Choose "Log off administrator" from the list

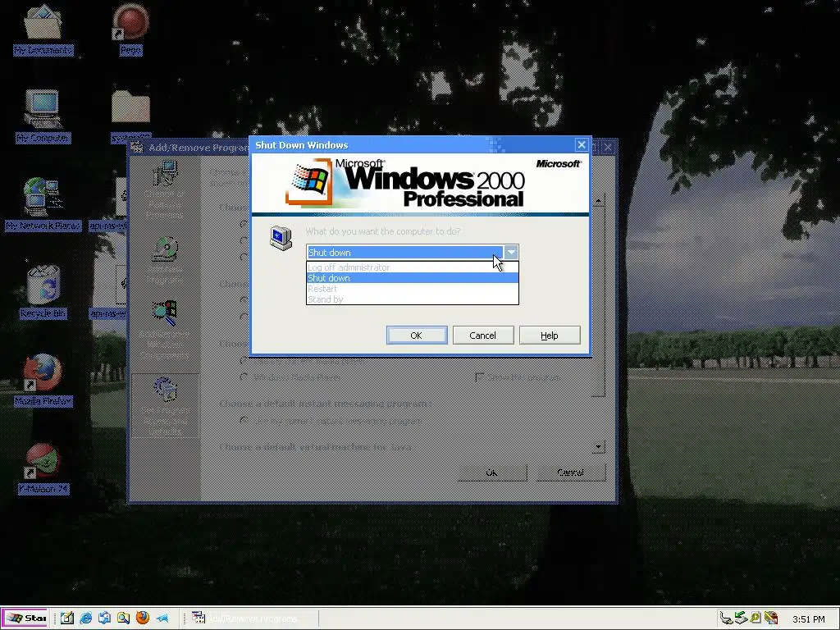(x=412, y=267)
